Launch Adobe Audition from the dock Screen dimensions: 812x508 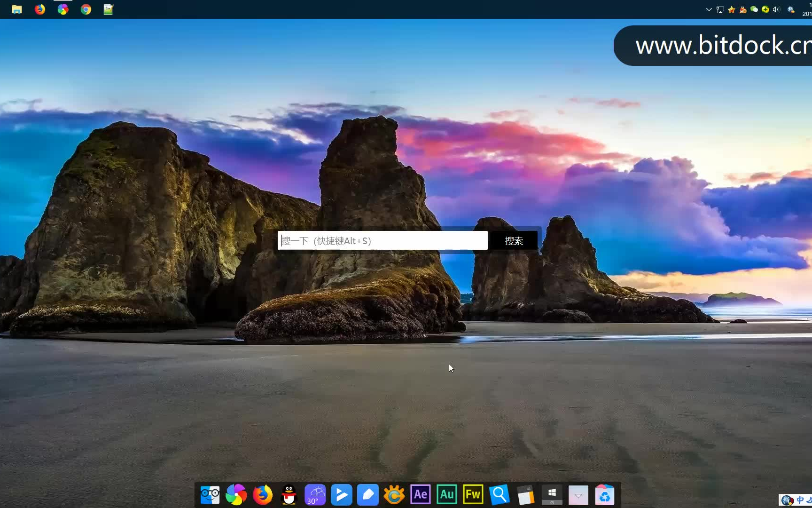point(446,495)
